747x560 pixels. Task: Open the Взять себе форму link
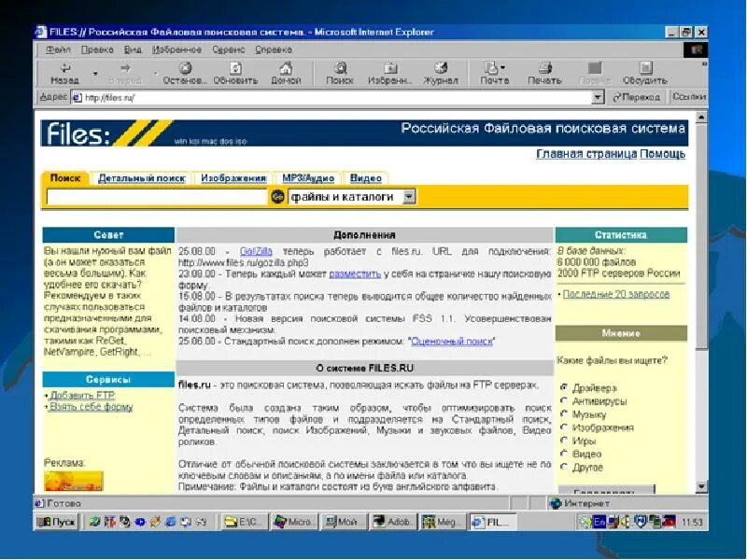pyautogui.click(x=91, y=407)
